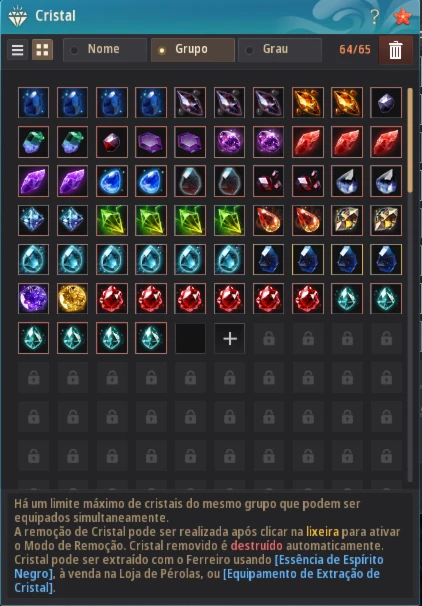Screen dimensions: 422x606
Task: Click the empty dark crystal slot
Action: 191,339
